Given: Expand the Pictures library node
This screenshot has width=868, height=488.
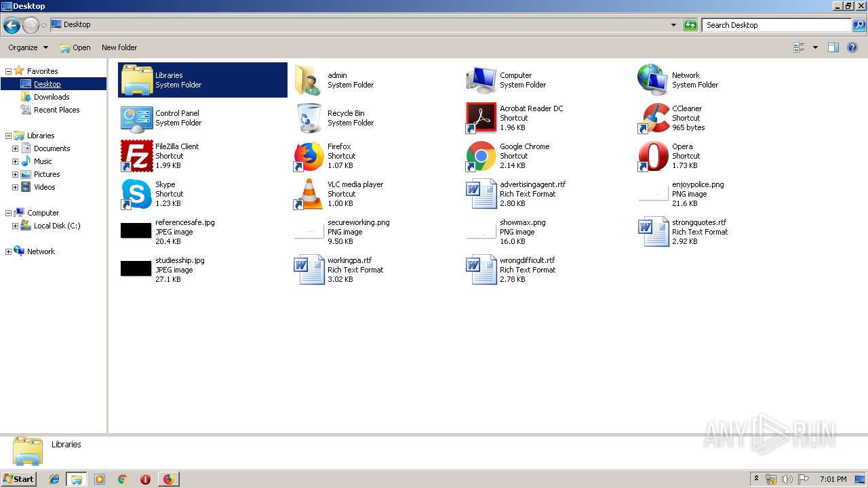Looking at the screenshot, I should coord(15,174).
